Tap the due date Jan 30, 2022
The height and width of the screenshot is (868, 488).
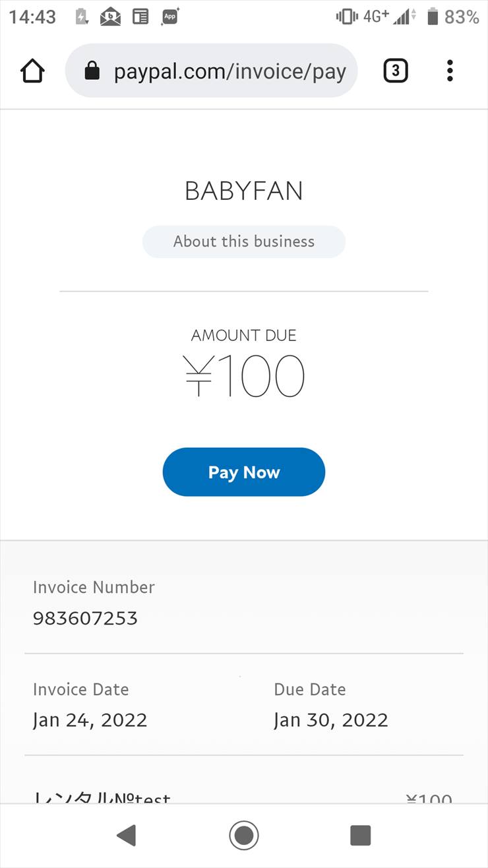pyautogui.click(x=331, y=720)
